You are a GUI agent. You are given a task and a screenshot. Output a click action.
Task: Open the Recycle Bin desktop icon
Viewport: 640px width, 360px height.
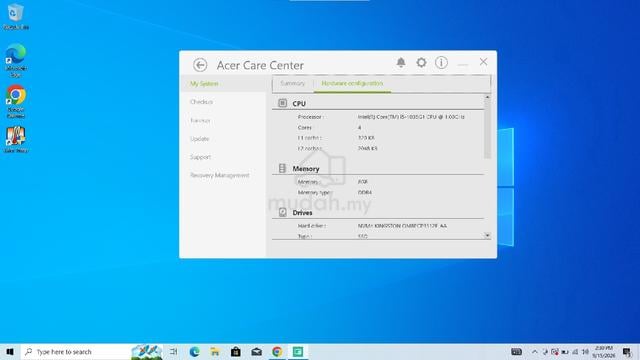tap(16, 17)
